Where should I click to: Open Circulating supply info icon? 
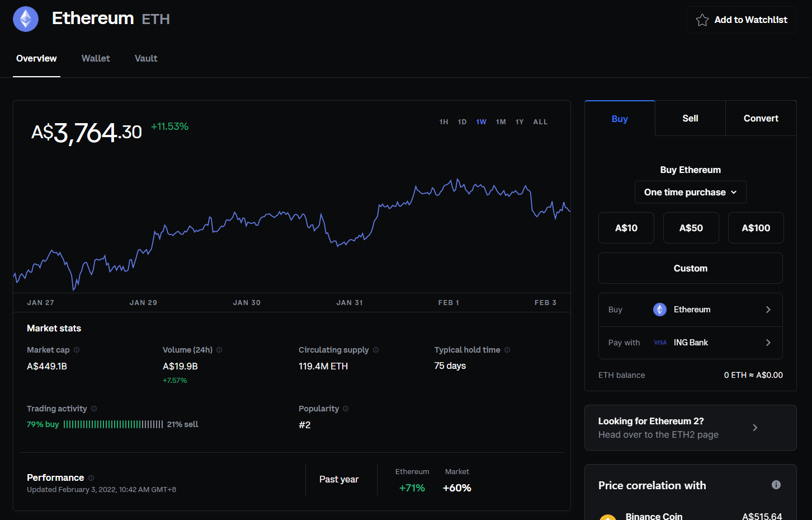pyautogui.click(x=376, y=350)
